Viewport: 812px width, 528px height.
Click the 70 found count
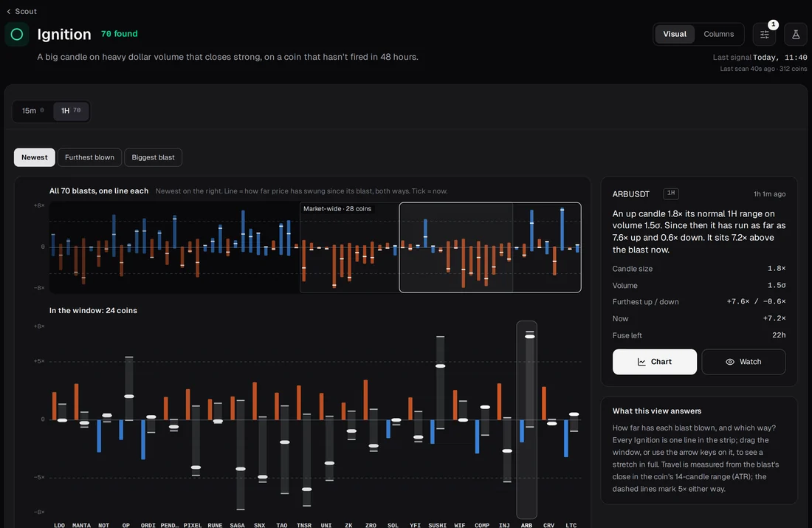coord(120,34)
